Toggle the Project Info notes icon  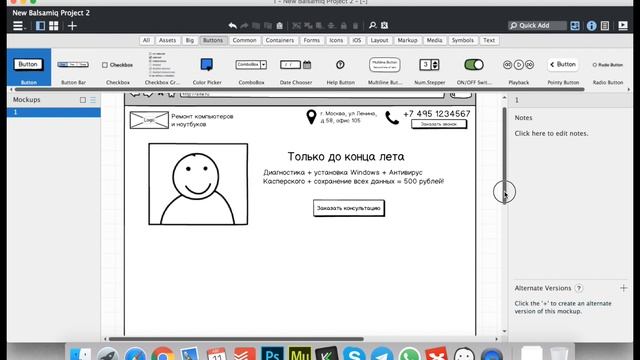point(605,26)
